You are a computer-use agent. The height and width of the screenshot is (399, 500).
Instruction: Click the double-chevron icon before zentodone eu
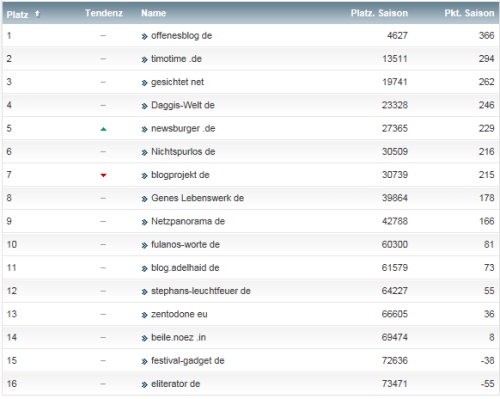click(x=144, y=315)
